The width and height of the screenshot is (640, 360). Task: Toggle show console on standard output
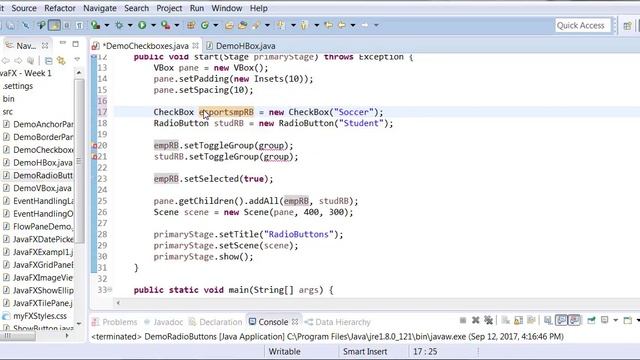[561, 320]
